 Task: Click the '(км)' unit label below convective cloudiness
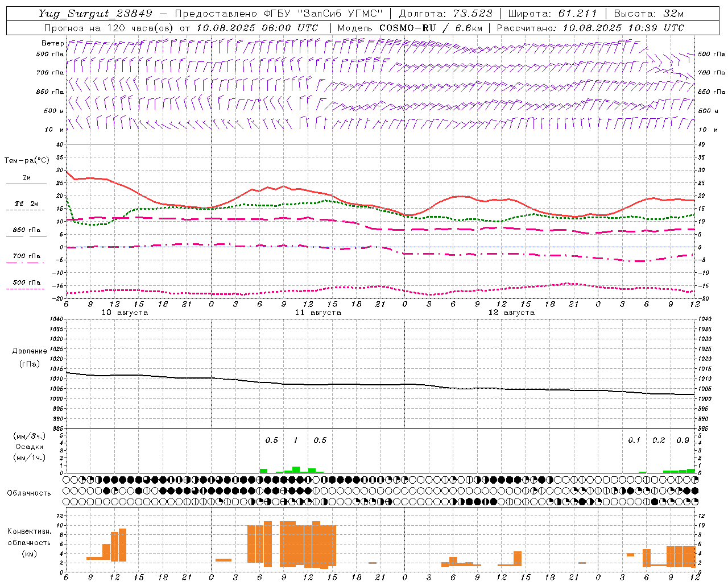(x=29, y=554)
